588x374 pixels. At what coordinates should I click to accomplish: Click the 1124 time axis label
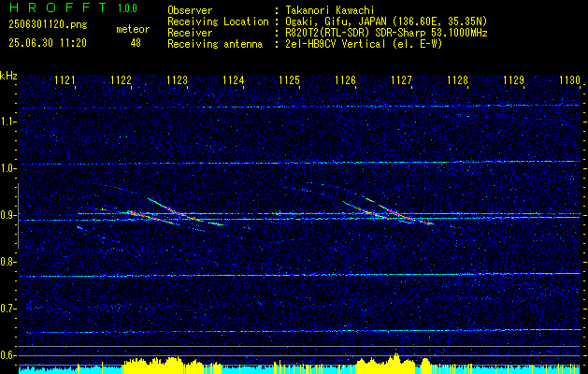coord(234,80)
